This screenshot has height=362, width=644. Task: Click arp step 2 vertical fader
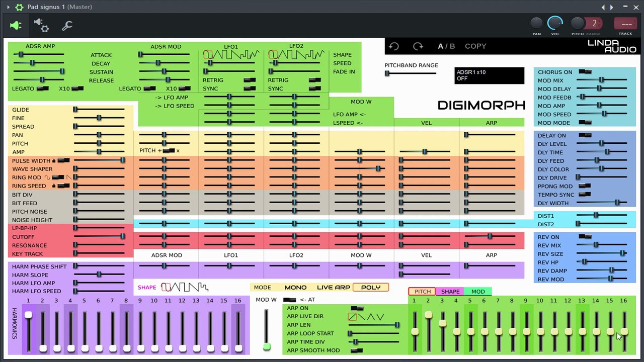428,331
